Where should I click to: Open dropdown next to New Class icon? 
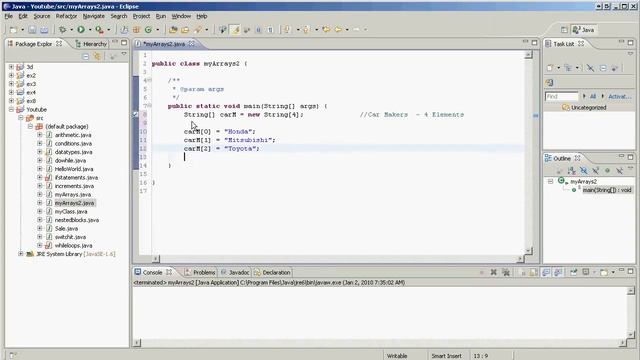coord(158,30)
